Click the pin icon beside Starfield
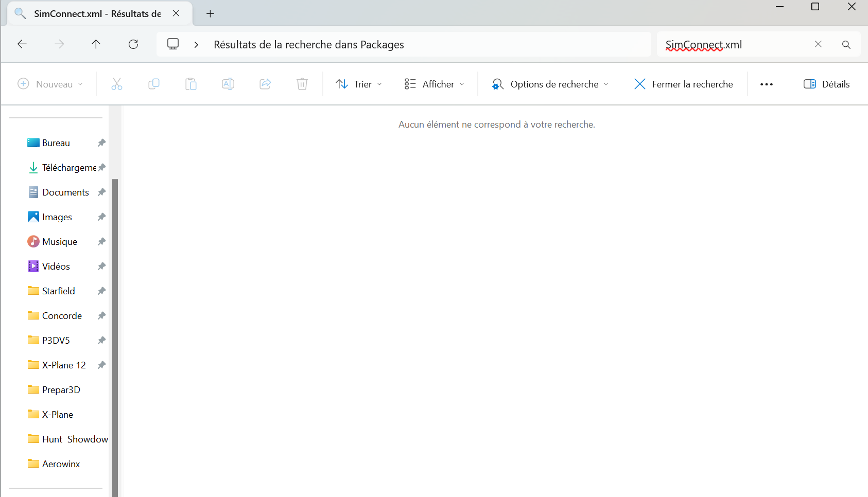The height and width of the screenshot is (497, 868). coord(102,291)
